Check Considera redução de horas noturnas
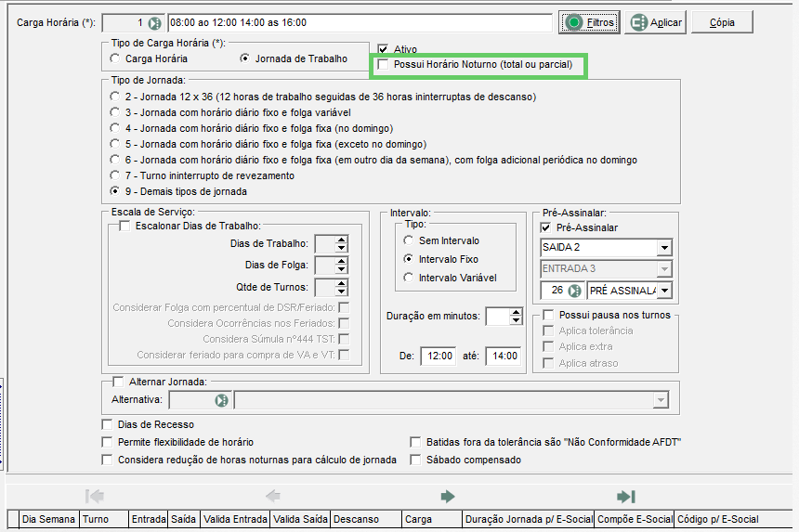 (x=107, y=460)
